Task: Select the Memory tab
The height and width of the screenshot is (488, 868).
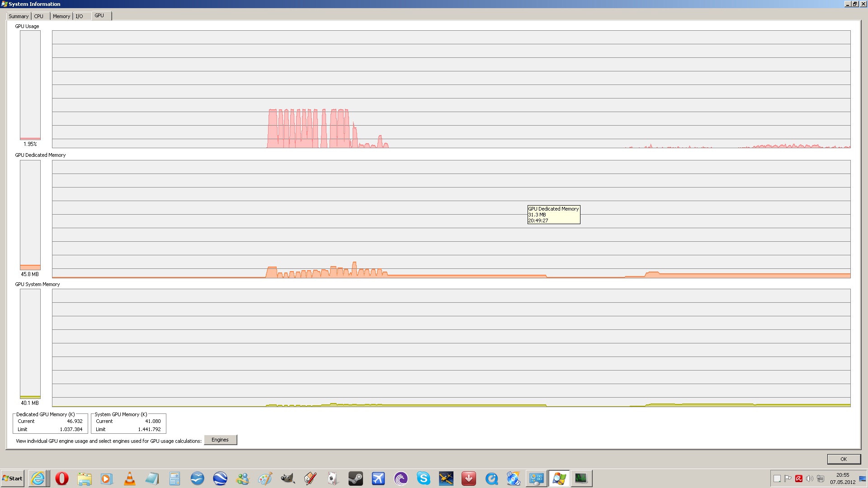Action: tap(61, 16)
